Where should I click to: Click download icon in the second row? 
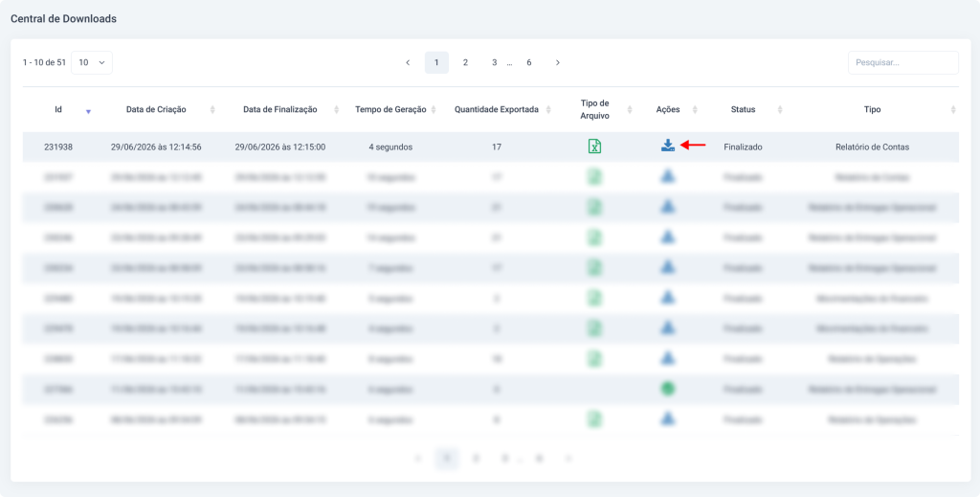click(667, 177)
